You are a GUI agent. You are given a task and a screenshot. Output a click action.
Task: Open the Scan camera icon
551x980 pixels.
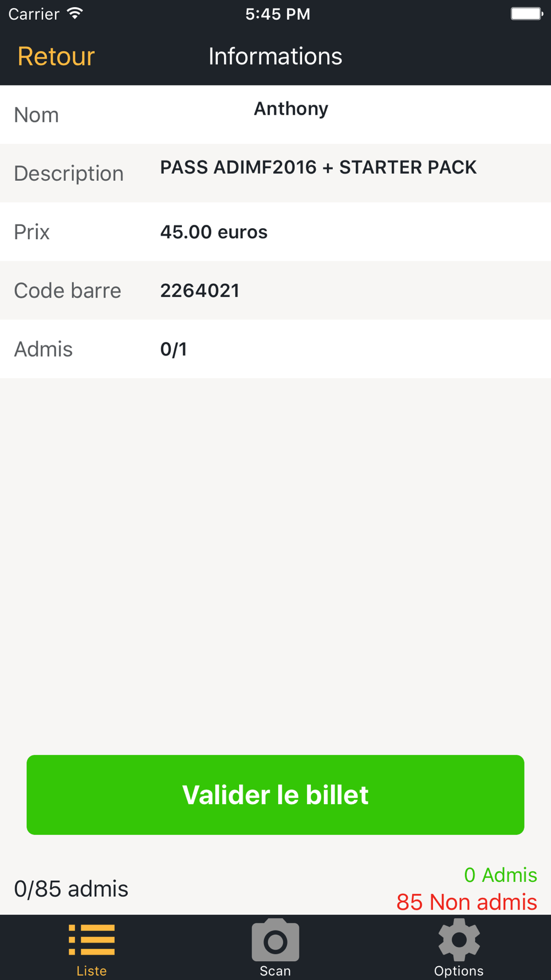point(275,940)
